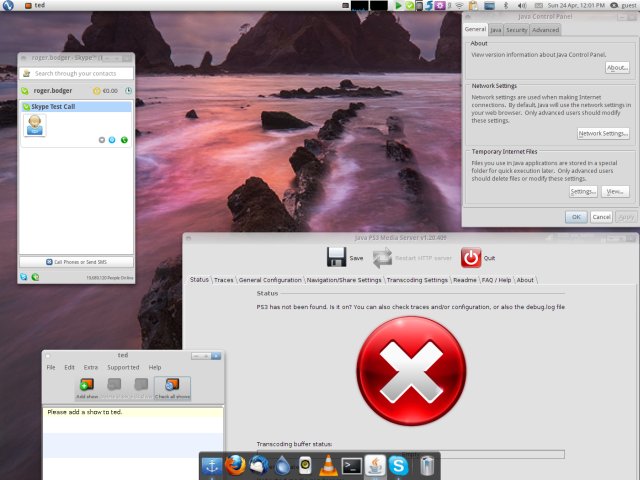Open the FAQ / Help tab
The width and height of the screenshot is (640, 480).
[496, 280]
